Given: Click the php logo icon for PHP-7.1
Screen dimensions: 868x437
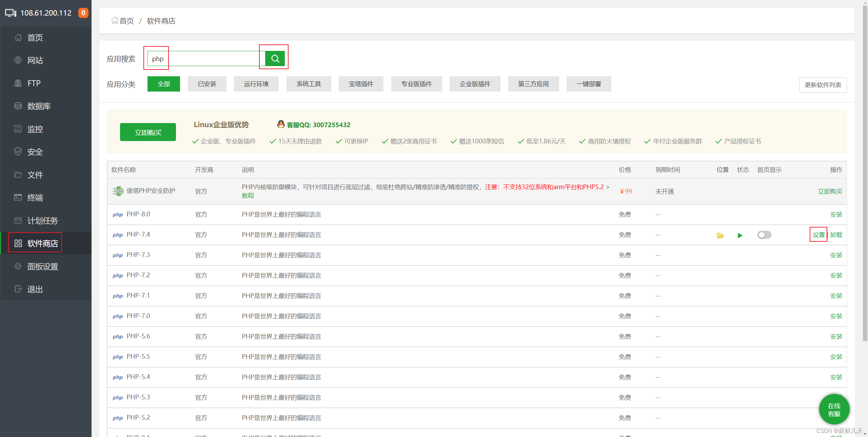Looking at the screenshot, I should point(118,296).
